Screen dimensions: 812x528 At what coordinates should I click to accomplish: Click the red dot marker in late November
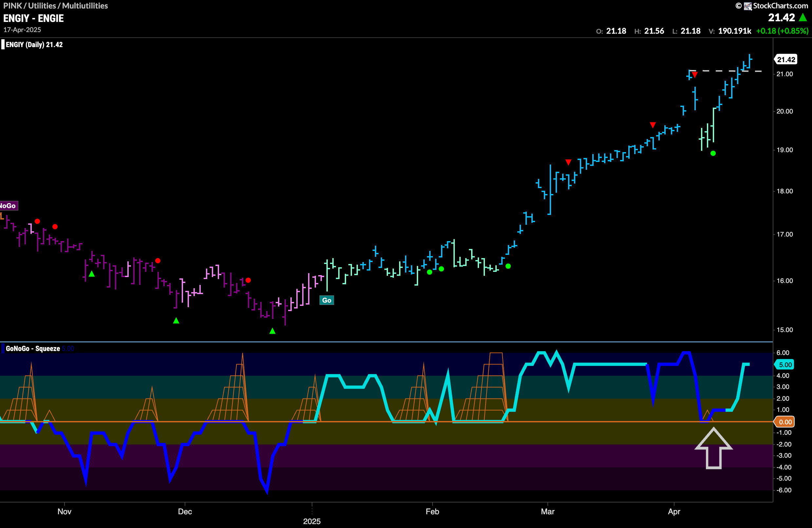click(x=157, y=261)
